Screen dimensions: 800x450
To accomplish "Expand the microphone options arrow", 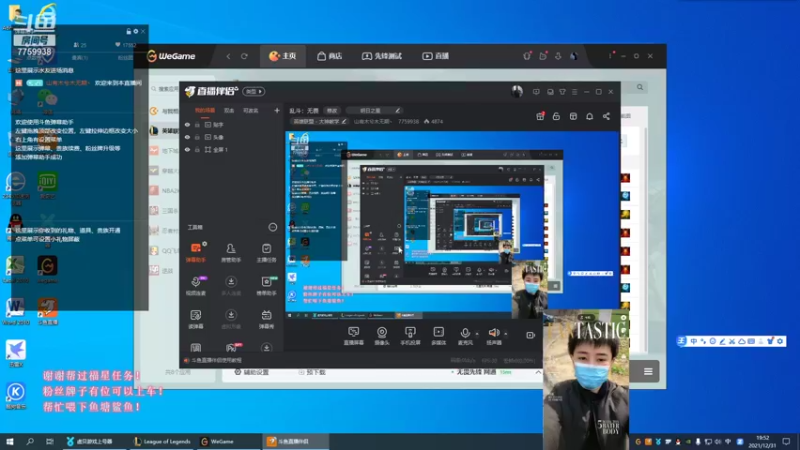I will point(477,334).
